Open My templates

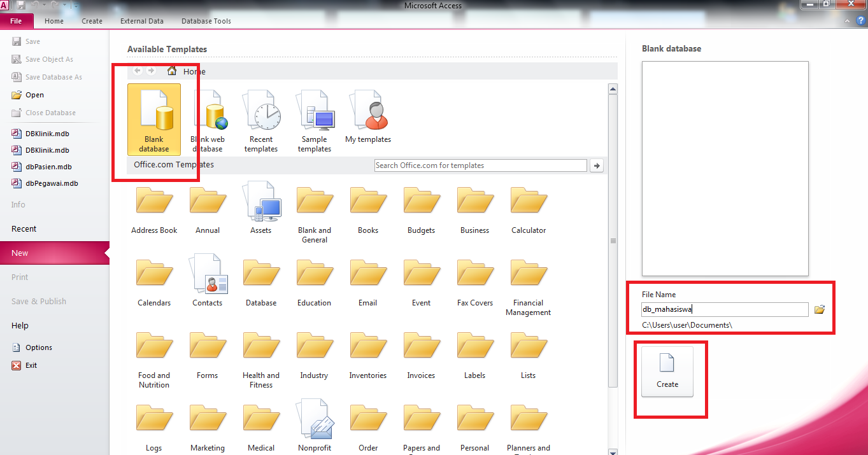tap(368, 118)
